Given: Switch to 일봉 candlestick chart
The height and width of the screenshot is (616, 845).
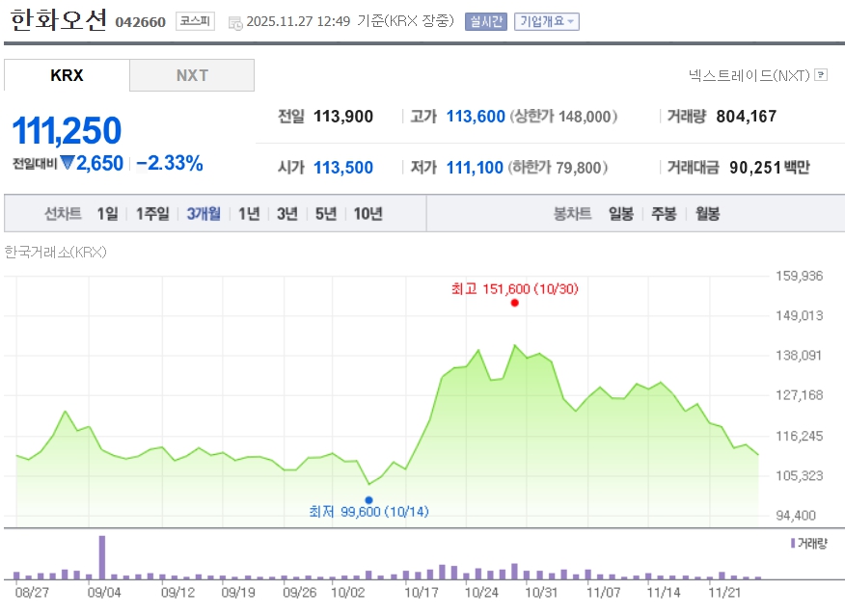Looking at the screenshot, I should (x=620, y=214).
